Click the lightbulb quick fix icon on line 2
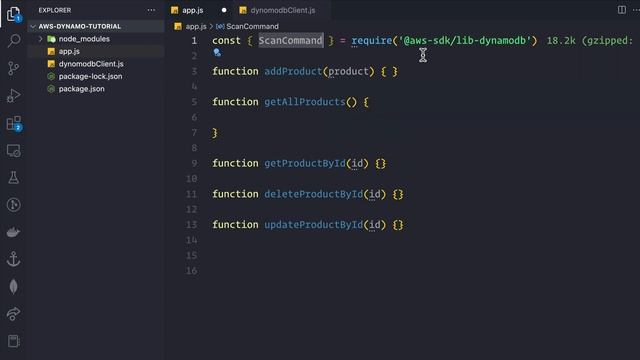 [217, 53]
